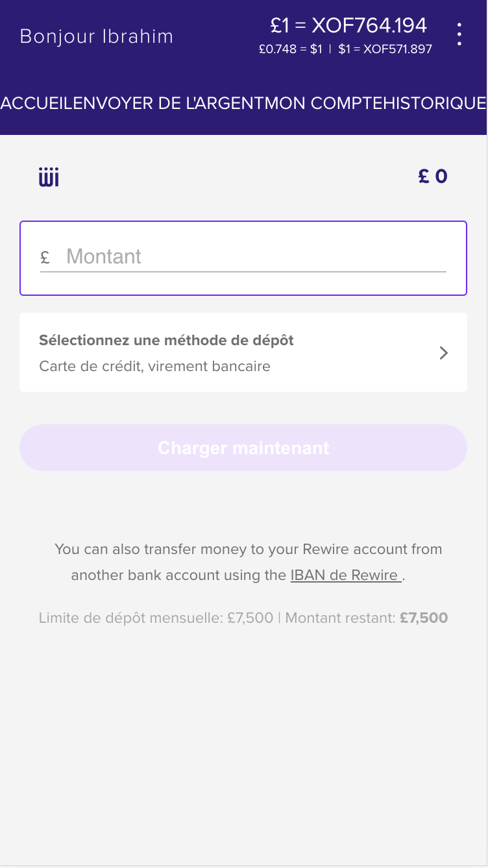Click the £ currency symbol in amount field

tap(45, 258)
